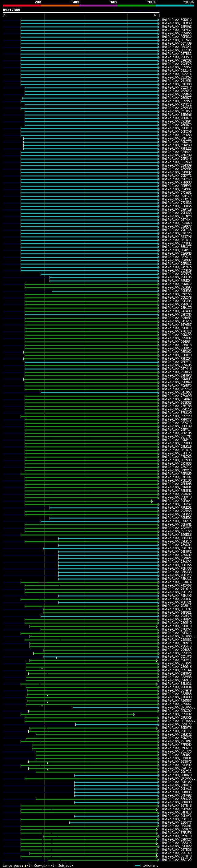This screenshot has width=197, height=868.
Task: Select alignment label UniRef100_Q6QU77
Action: 177,98
